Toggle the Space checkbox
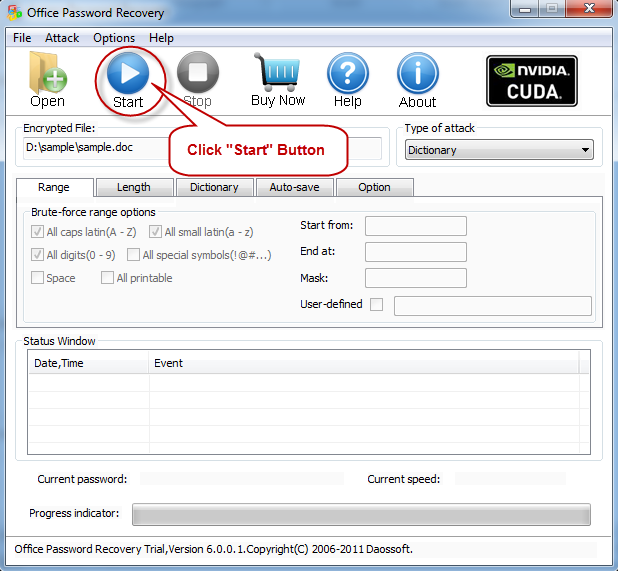618x571 pixels. tap(37, 278)
